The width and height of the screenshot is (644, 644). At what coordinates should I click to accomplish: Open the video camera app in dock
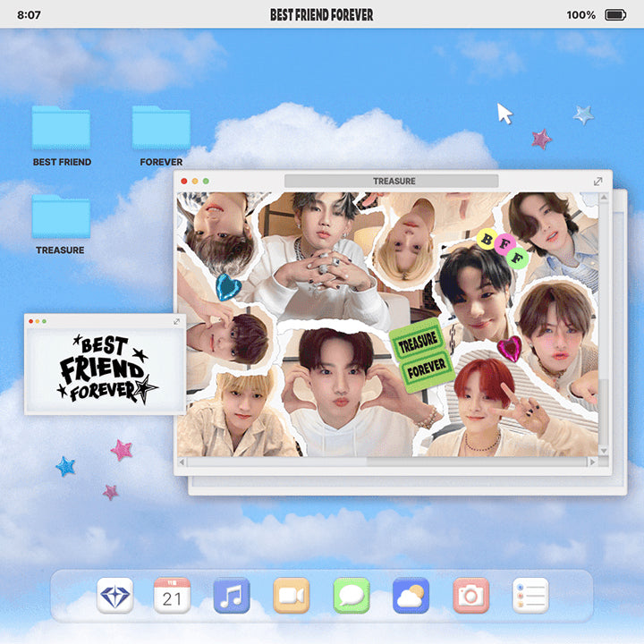[x=292, y=595]
